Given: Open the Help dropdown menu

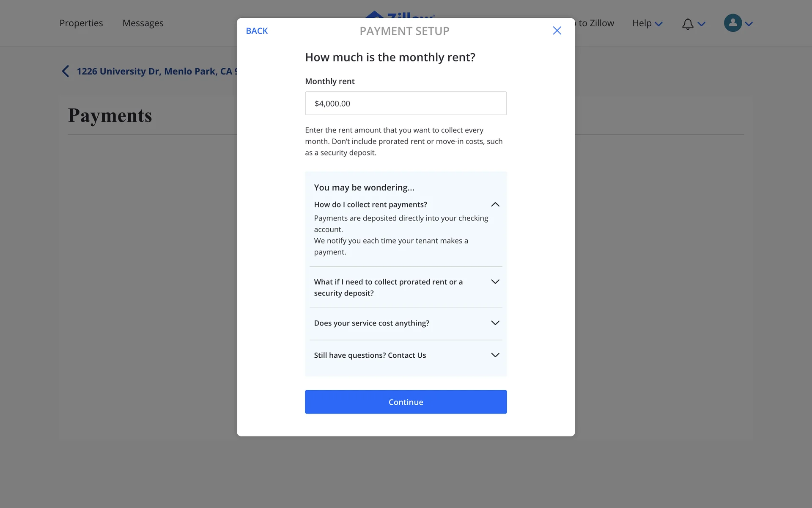Looking at the screenshot, I should tap(647, 23).
